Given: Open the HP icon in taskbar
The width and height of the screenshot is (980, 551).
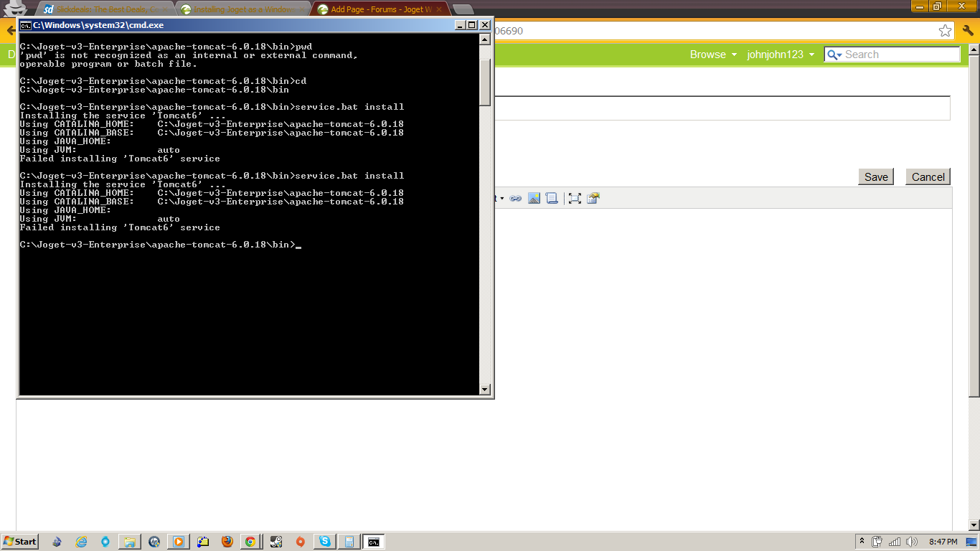Looking at the screenshot, I should pyautogui.click(x=154, y=542).
